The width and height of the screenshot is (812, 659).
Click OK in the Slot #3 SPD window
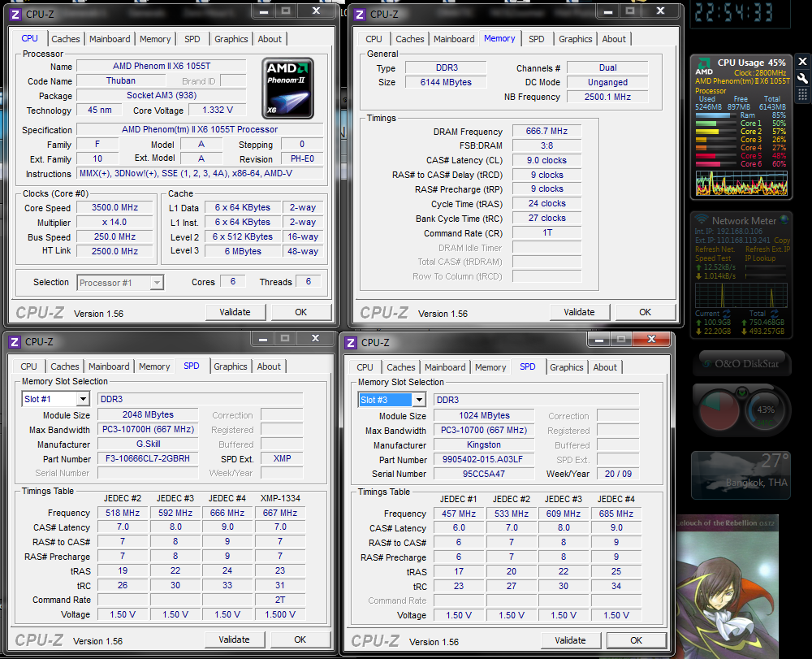(x=637, y=641)
